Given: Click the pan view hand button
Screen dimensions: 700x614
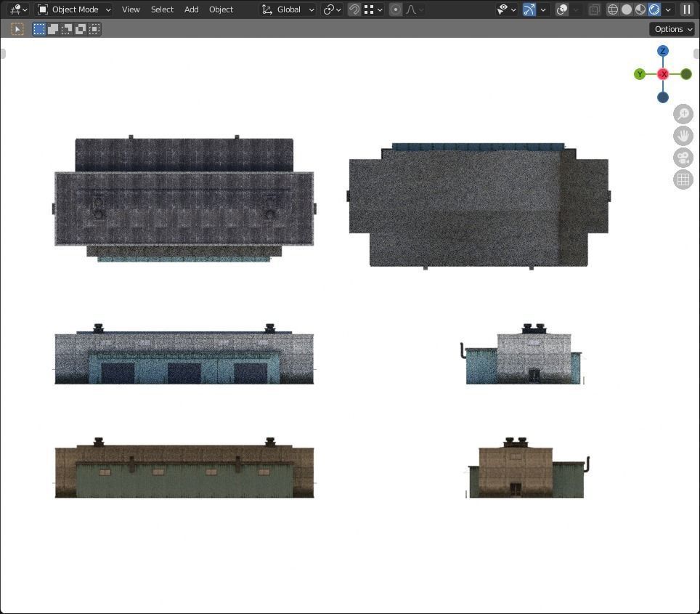Looking at the screenshot, I should pos(683,136).
